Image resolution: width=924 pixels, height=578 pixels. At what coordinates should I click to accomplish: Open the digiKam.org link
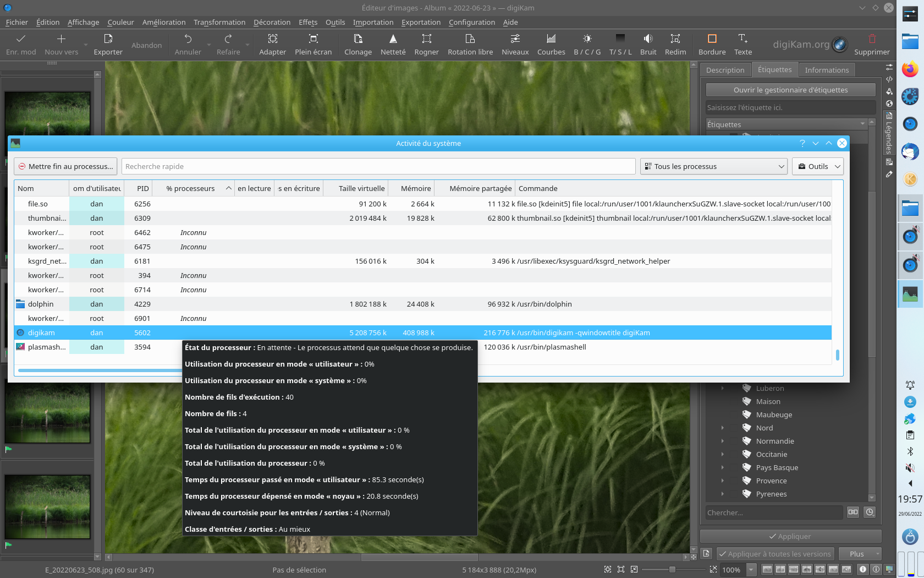point(810,45)
